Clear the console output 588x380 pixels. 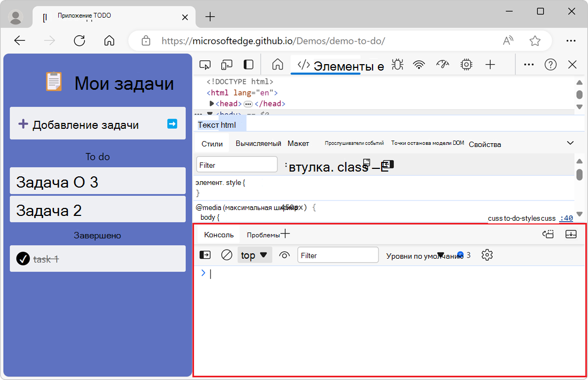coord(227,255)
